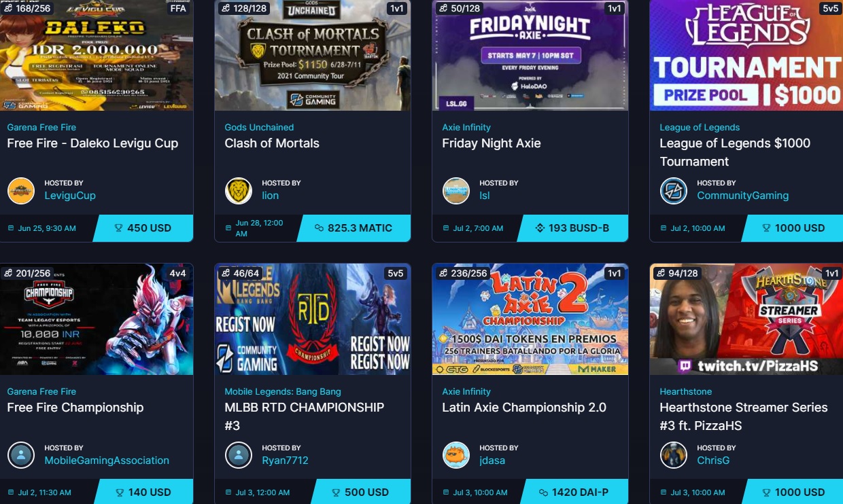The height and width of the screenshot is (504, 843).
Task: Select the Gods Unchained game category link
Action: [259, 127]
